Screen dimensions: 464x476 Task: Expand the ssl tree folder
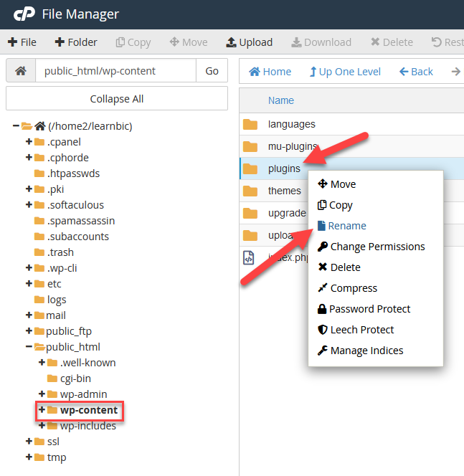click(x=29, y=442)
